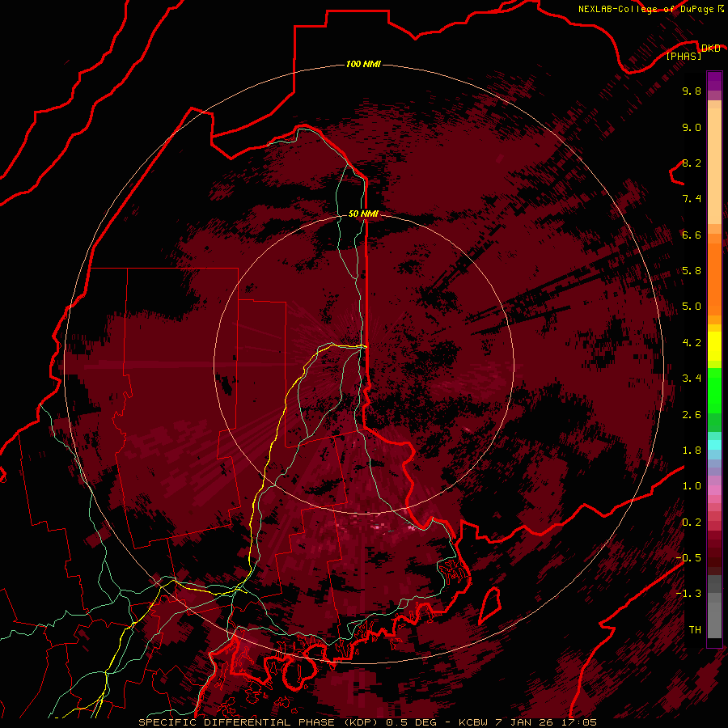This screenshot has height=728, width=728.
Task: Click the purple top segment of color bar
Action: (x=714, y=82)
